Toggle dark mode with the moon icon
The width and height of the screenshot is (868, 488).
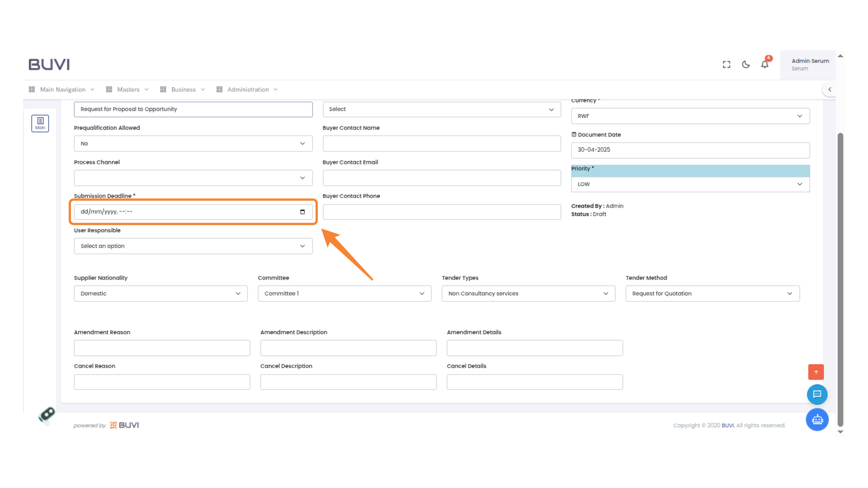coord(745,64)
